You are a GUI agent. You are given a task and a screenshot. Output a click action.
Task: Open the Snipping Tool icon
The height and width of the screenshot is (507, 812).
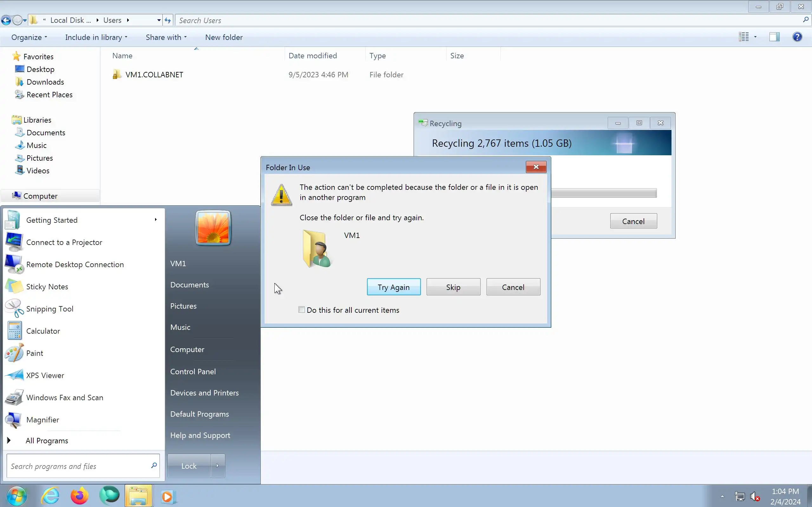pyautogui.click(x=14, y=309)
